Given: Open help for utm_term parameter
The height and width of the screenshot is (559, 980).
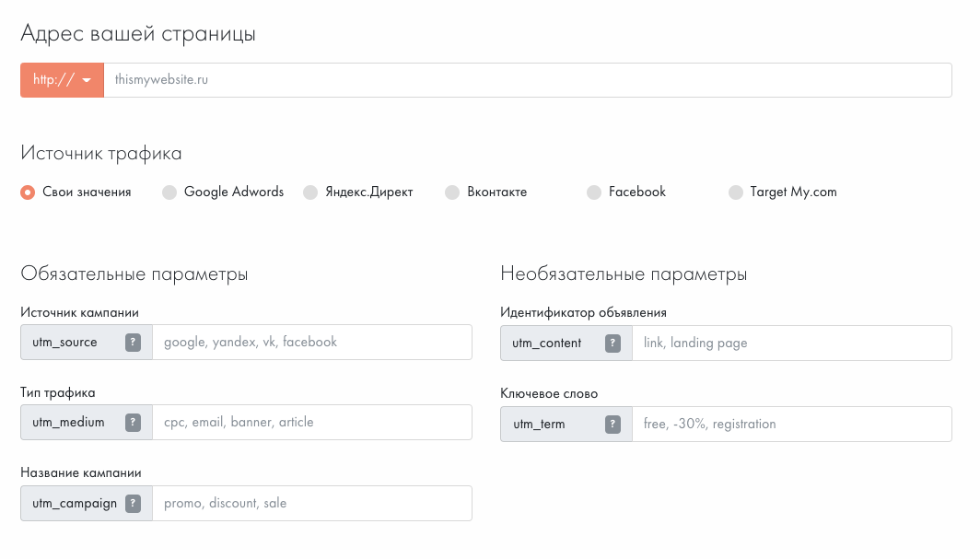Looking at the screenshot, I should tap(612, 424).
